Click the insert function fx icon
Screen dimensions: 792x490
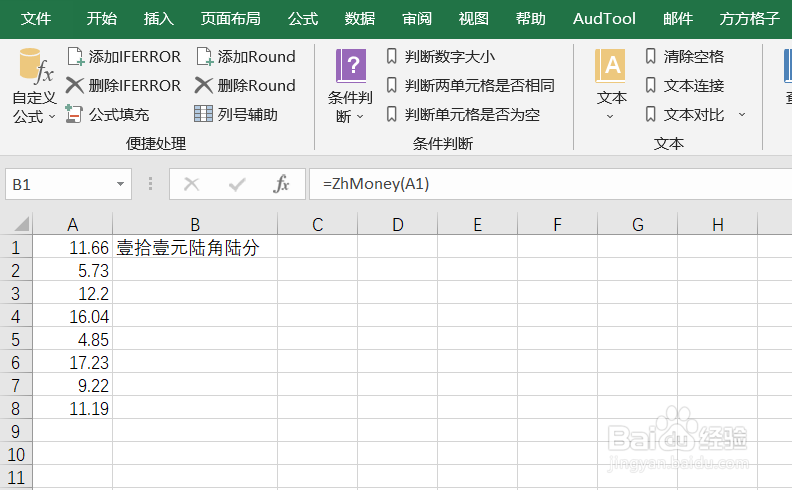click(x=281, y=184)
